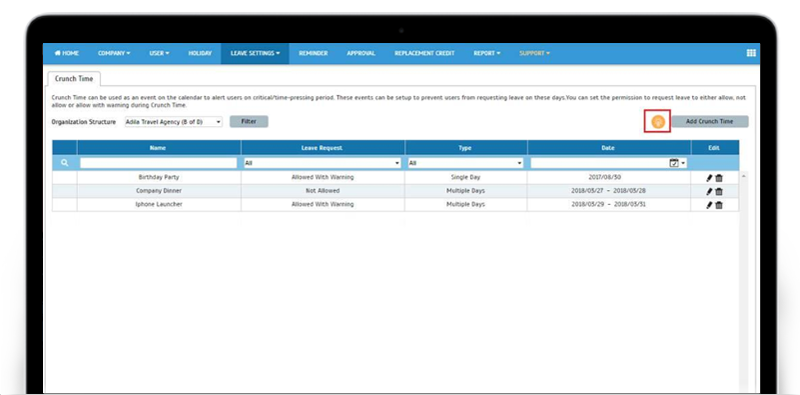Image resolution: width=800 pixels, height=395 pixels.
Task: Edit the Iphone Launcher entry
Action: [709, 205]
